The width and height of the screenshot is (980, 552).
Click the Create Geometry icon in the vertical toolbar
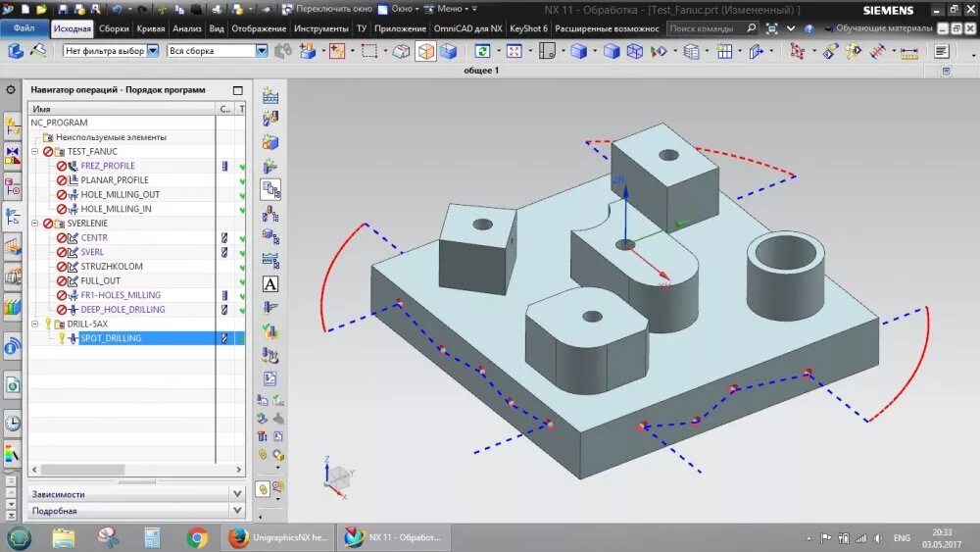pos(270,142)
